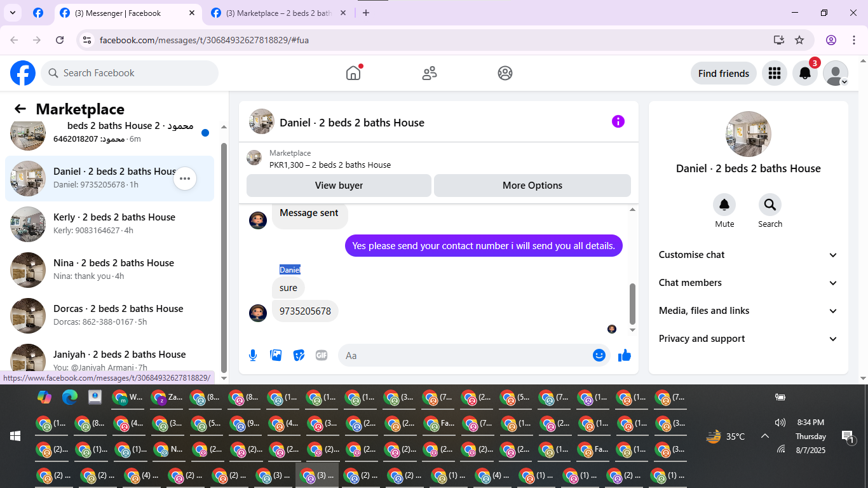The width and height of the screenshot is (868, 488).
Task: Open Dorcas's 2 beds 2 baths conversation
Action: (x=109, y=316)
